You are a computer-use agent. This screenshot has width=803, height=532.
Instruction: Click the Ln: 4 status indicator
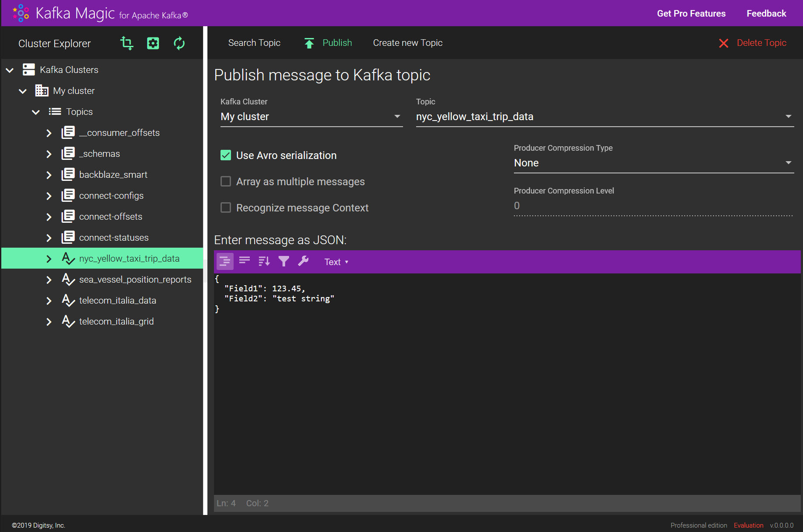pyautogui.click(x=226, y=503)
